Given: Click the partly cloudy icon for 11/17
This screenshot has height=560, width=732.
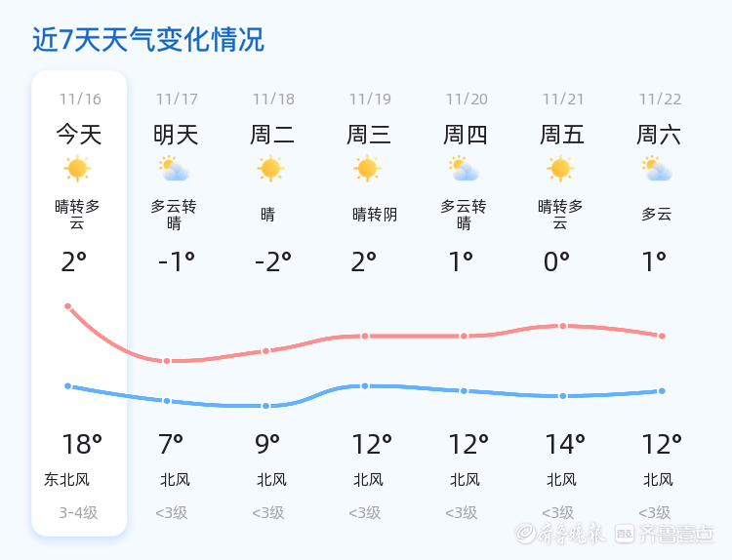Looking at the screenshot, I should [175, 169].
